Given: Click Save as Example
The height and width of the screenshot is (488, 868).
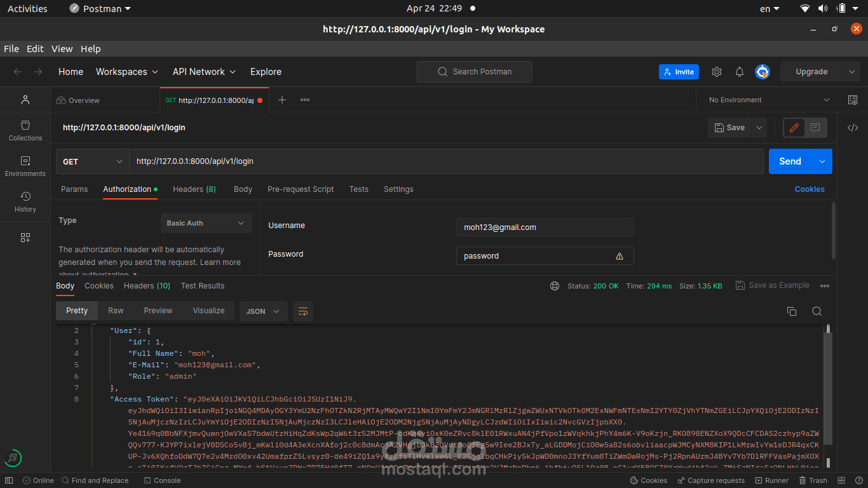Looking at the screenshot, I should [773, 285].
